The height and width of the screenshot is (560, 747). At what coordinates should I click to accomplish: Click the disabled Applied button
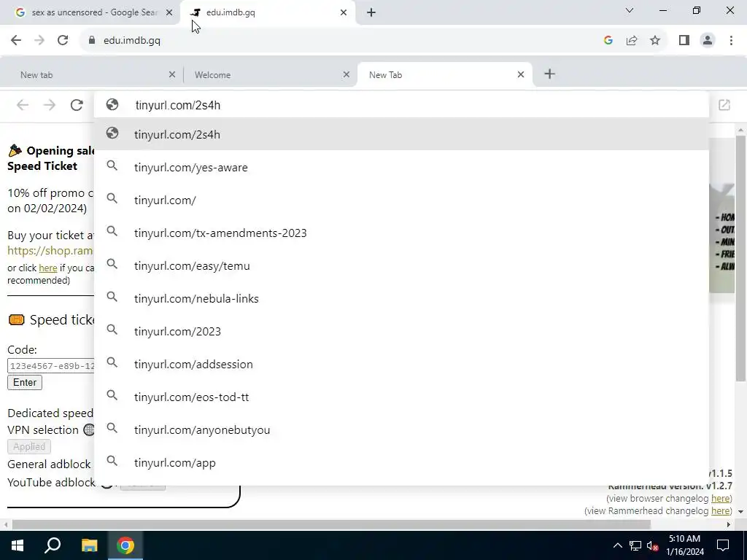pos(29,447)
